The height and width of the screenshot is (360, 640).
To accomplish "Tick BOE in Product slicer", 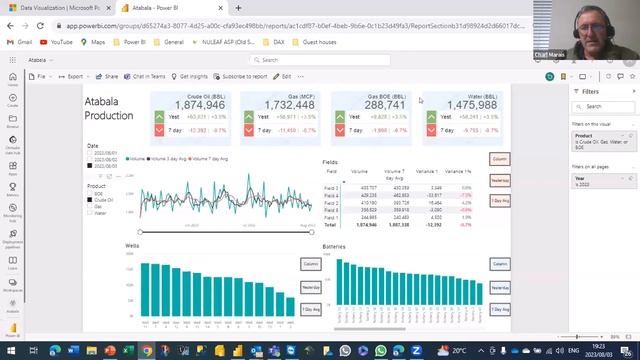I will pyautogui.click(x=89, y=193).
